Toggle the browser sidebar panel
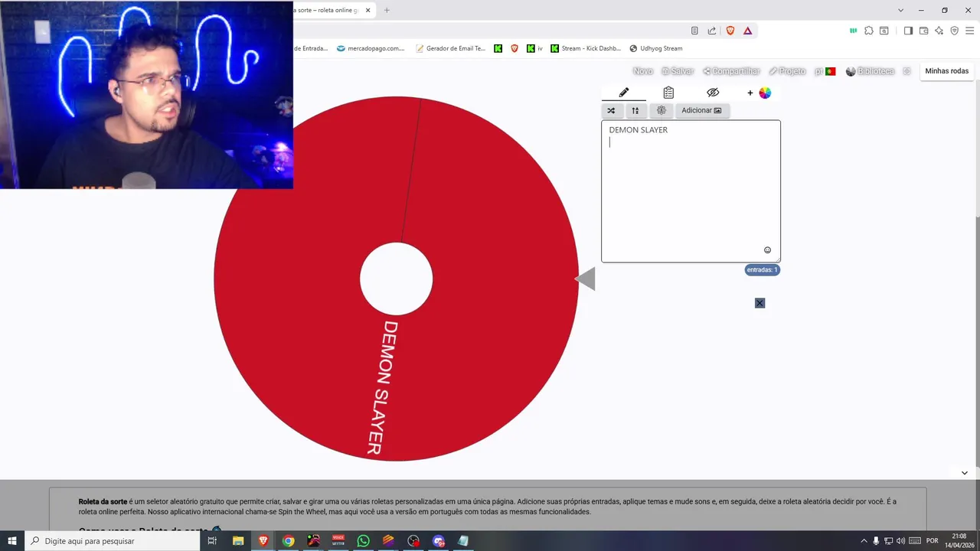Image resolution: width=980 pixels, height=551 pixels. (x=908, y=31)
